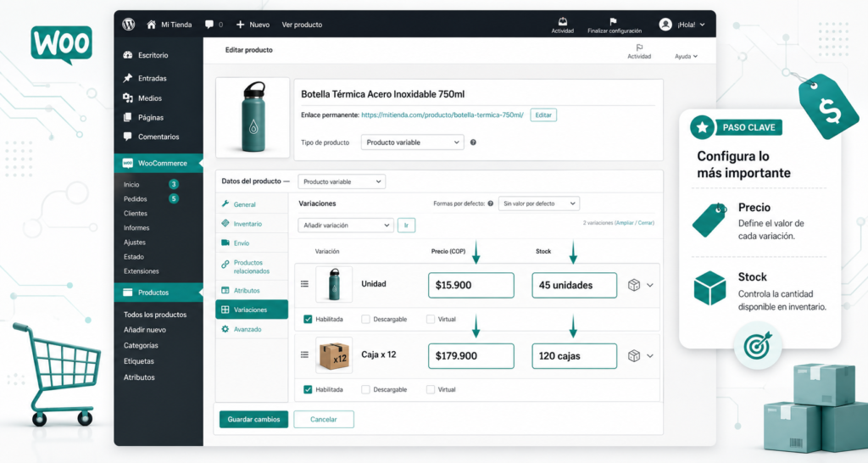Viewport: 868px width, 463px height.
Task: Click the Unidad row box icon
Action: coord(634,285)
